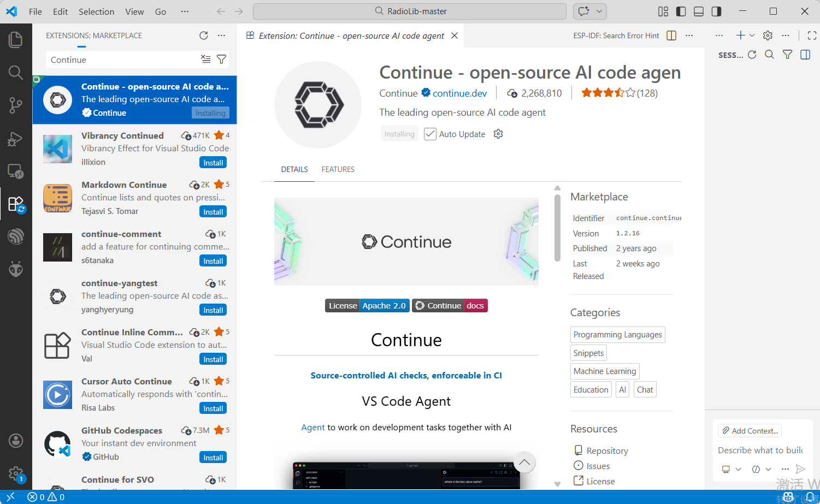Go back using navigation arrow
The width and height of the screenshot is (820, 504).
coord(221,11)
